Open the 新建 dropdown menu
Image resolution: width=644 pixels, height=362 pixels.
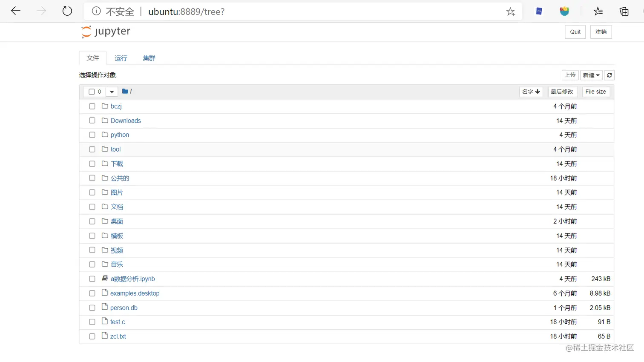click(591, 75)
